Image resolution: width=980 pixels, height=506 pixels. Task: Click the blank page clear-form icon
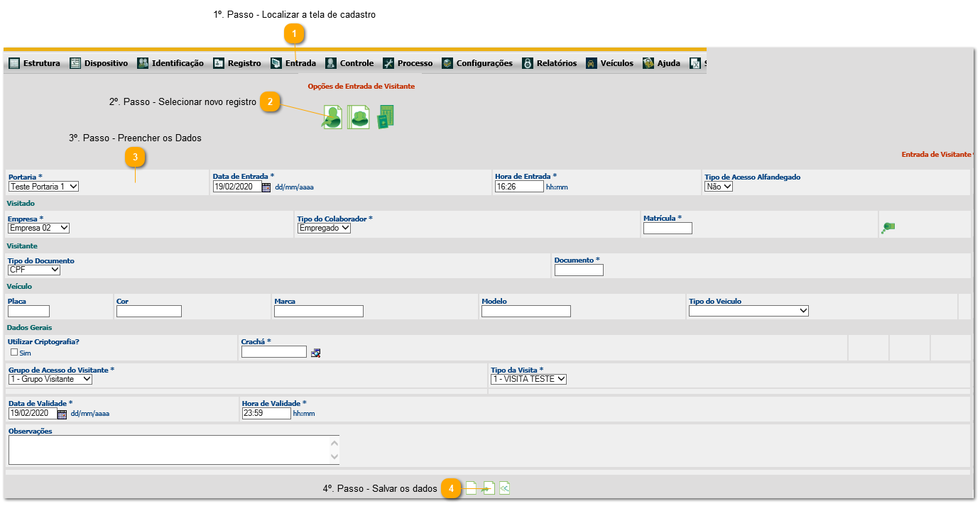472,488
